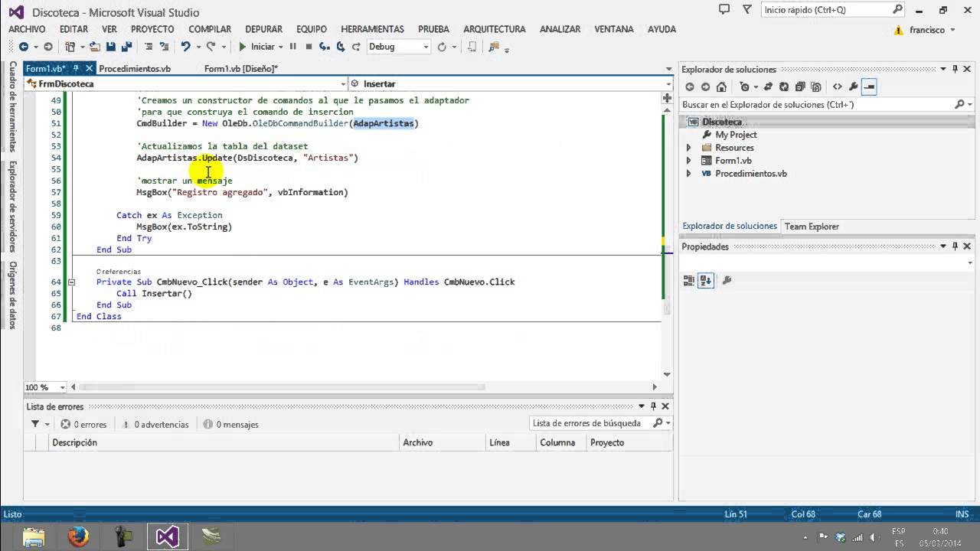The height and width of the screenshot is (551, 980).
Task: Toggle the 0 mensajes filter
Action: click(230, 424)
